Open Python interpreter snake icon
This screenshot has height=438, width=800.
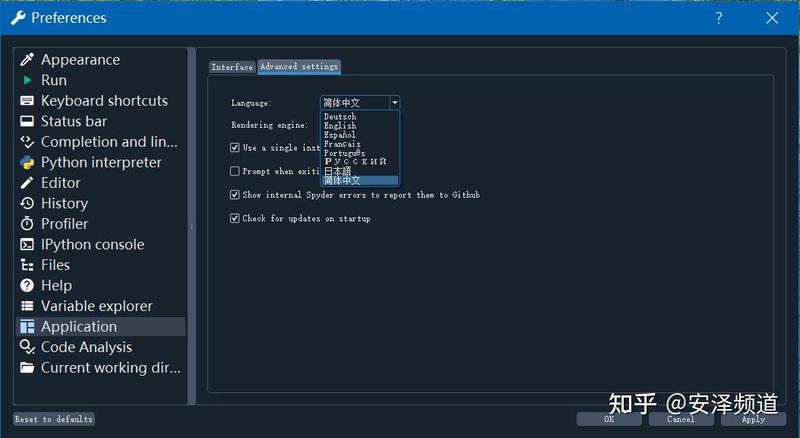[27, 162]
